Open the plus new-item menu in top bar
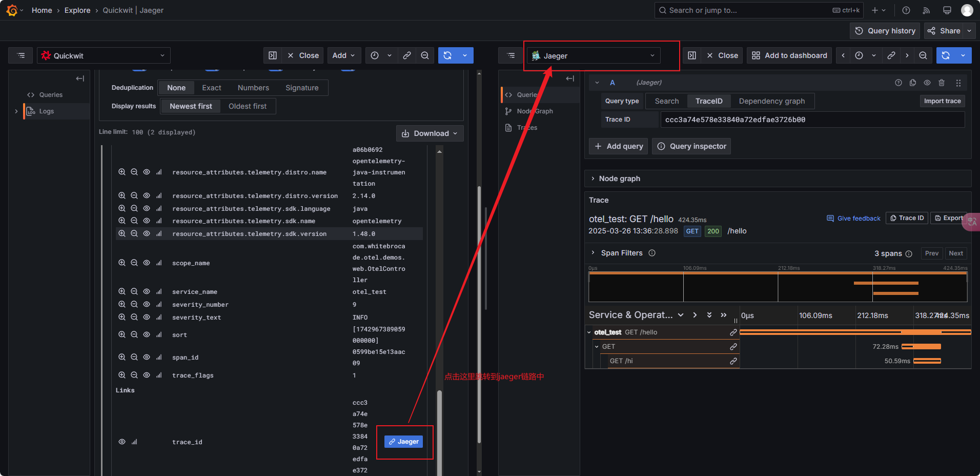This screenshot has height=476, width=980. (879, 10)
